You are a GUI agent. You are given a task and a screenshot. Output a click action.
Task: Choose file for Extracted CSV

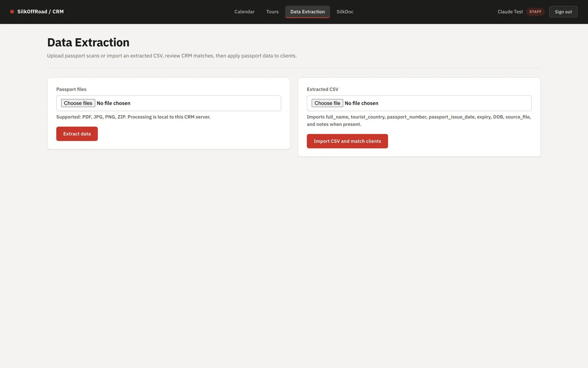tap(327, 103)
